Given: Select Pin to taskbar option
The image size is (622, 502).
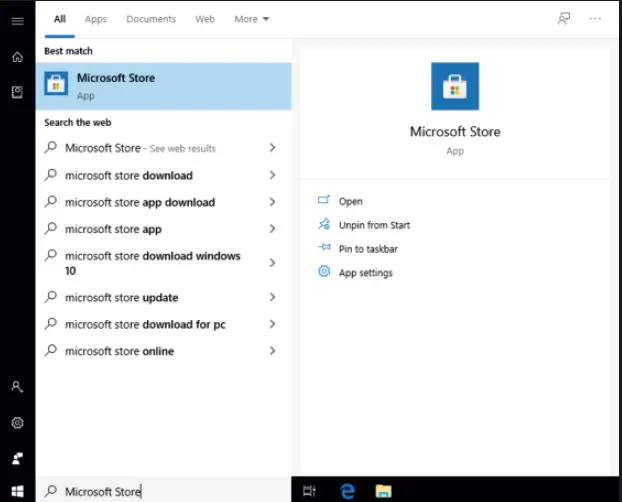Looking at the screenshot, I should [x=367, y=249].
